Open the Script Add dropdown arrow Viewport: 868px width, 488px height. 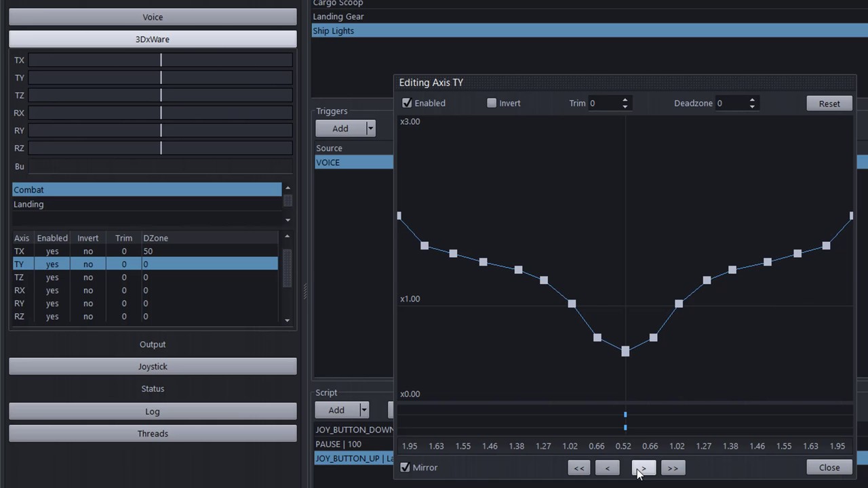[364, 410]
